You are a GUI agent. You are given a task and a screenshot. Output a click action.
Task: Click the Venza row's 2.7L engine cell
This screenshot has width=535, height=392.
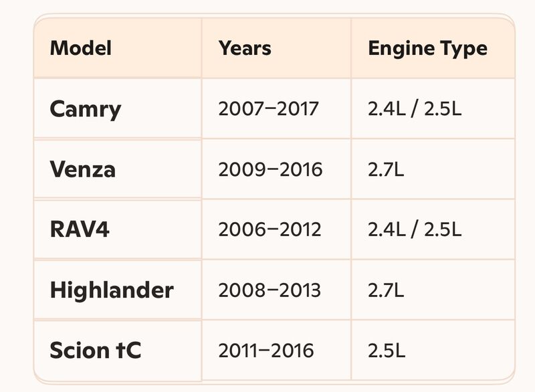(x=386, y=169)
